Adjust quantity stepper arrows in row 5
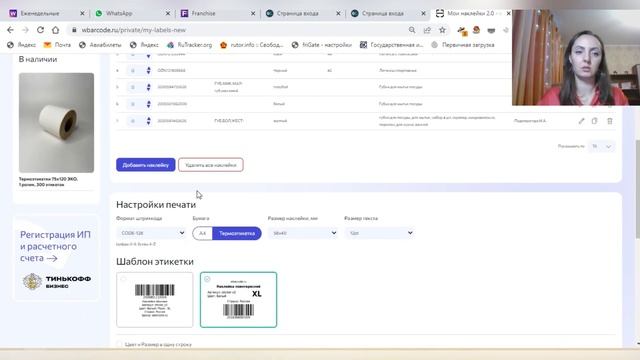This screenshot has height=360, width=640. pos(149,87)
